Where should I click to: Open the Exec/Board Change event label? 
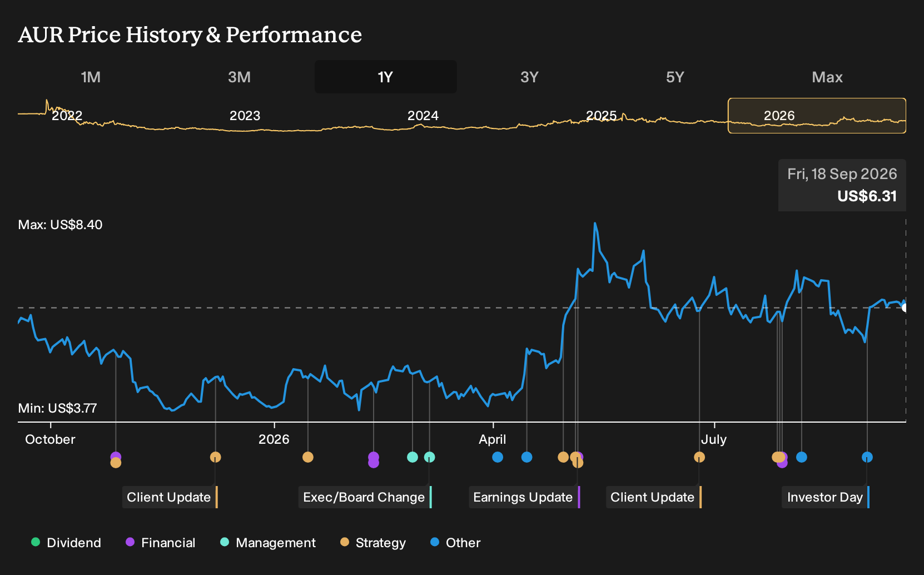(x=365, y=497)
